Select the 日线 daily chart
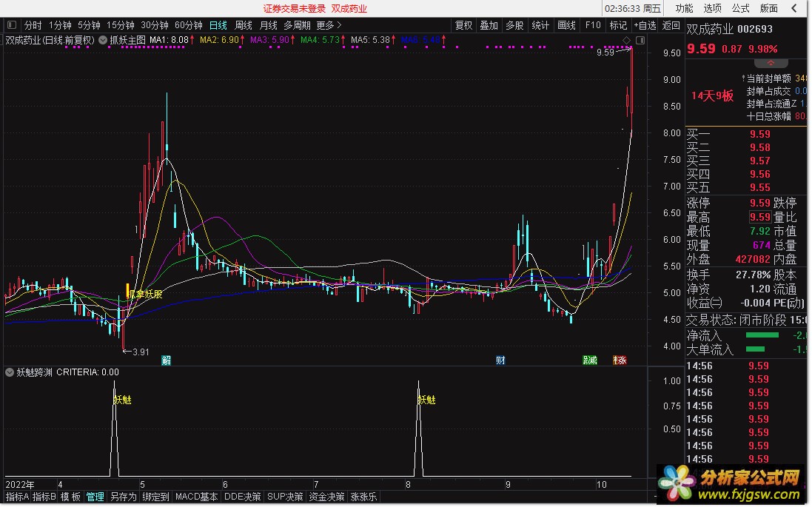The width and height of the screenshot is (812, 507). (x=218, y=25)
